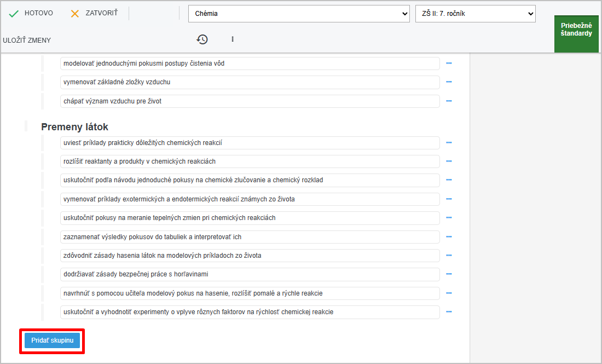Click the 'Premeny látok' group heading

74,127
